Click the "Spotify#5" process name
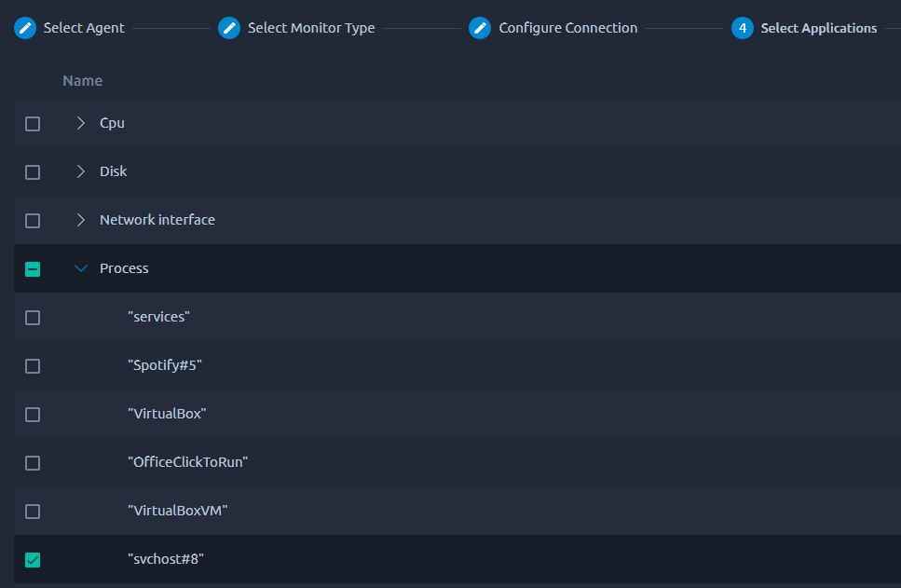Image resolution: width=901 pixels, height=588 pixels. [x=165, y=365]
